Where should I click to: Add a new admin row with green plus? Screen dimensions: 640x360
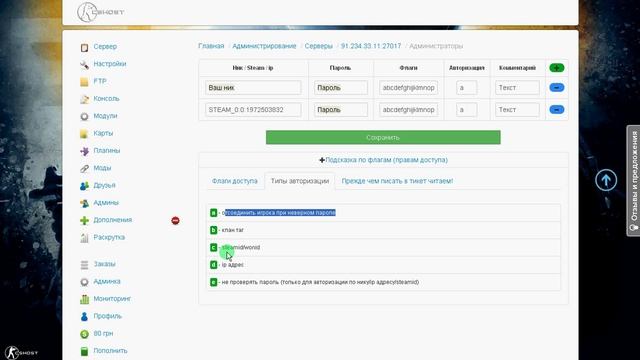(x=556, y=68)
